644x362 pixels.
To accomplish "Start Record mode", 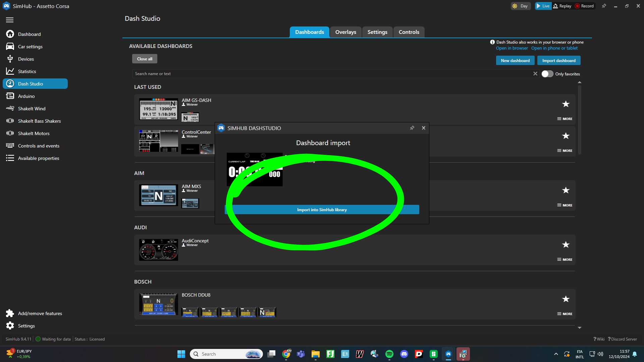I will (x=584, y=6).
